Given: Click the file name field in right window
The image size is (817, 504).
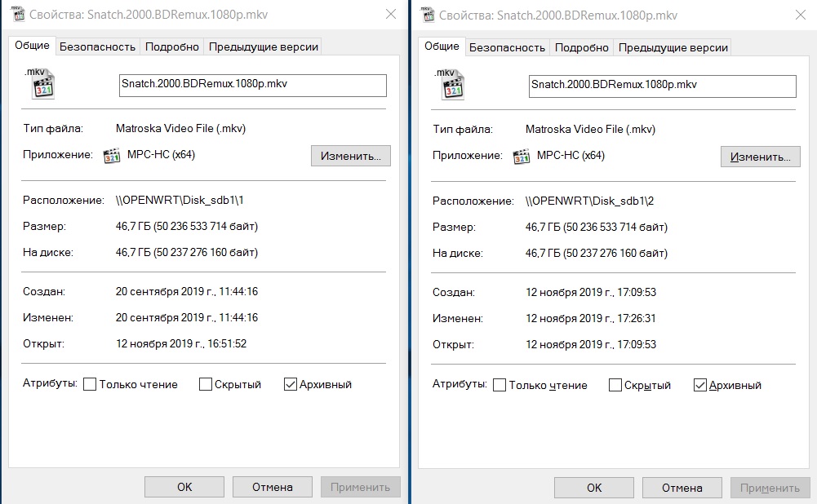Looking at the screenshot, I should pyautogui.click(x=662, y=86).
